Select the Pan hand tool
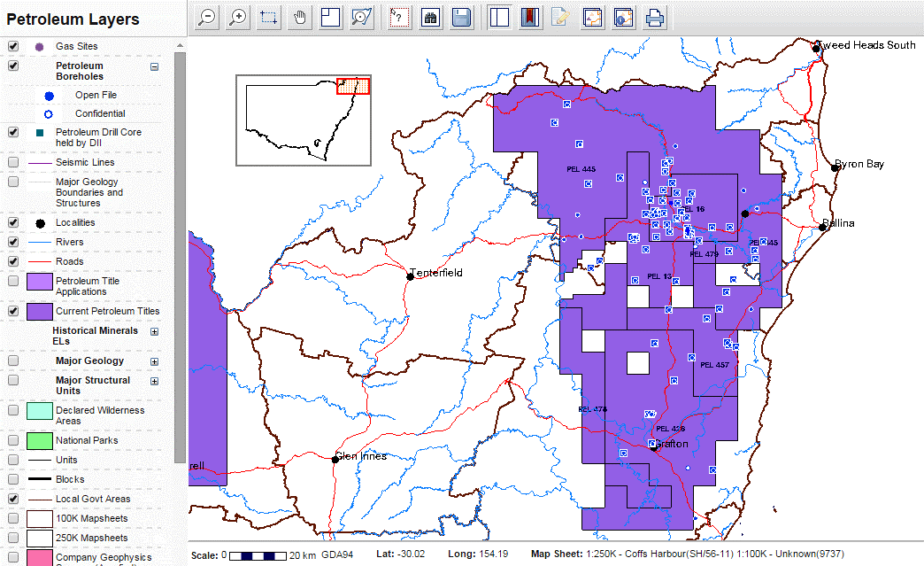This screenshot has height=566, width=924. (x=299, y=17)
